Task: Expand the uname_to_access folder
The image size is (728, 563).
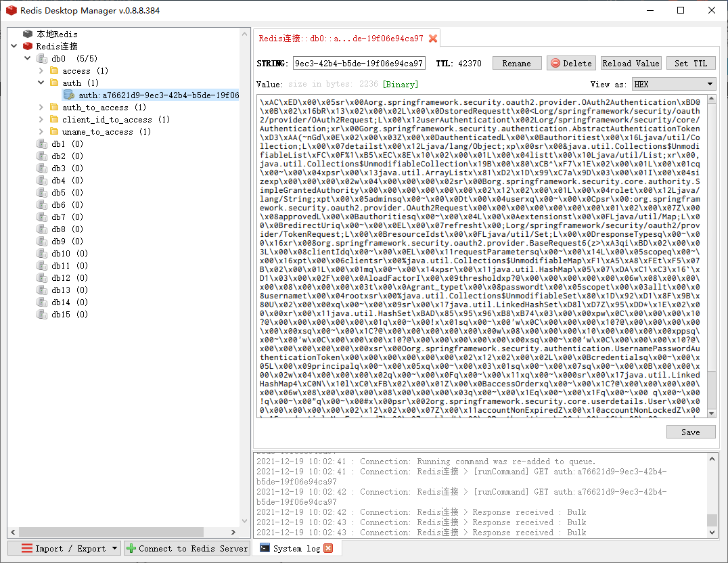Action: [x=41, y=131]
